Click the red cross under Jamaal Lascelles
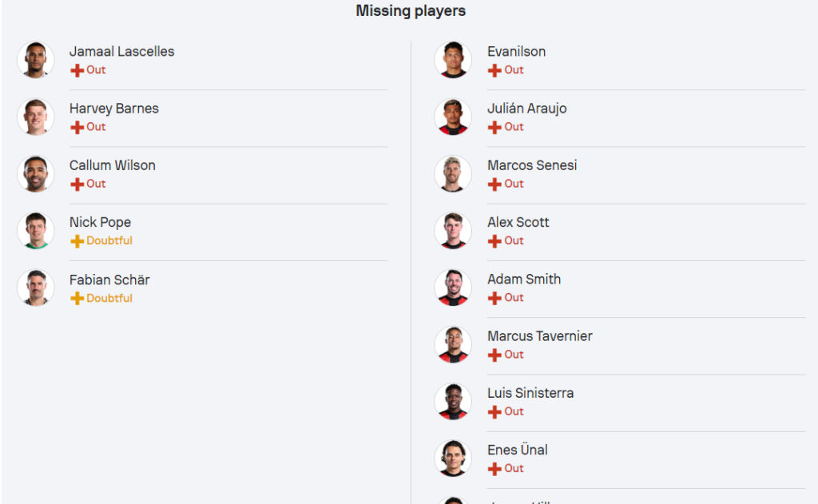 click(77, 70)
